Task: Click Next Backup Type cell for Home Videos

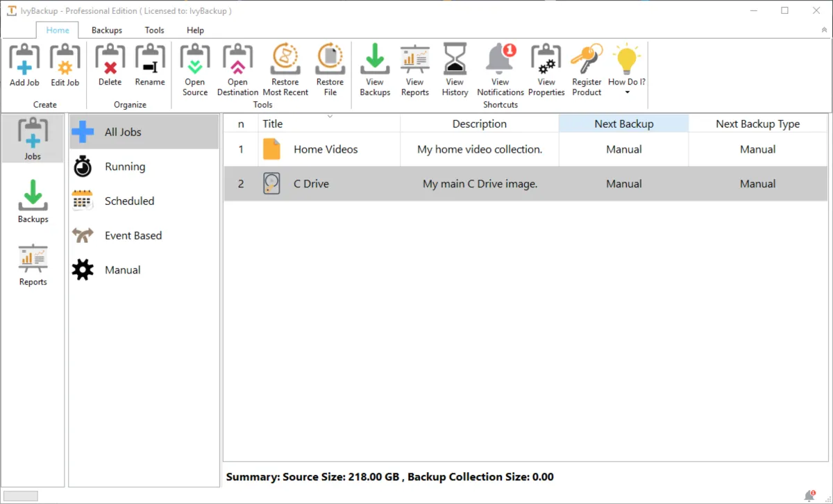Action: point(758,149)
